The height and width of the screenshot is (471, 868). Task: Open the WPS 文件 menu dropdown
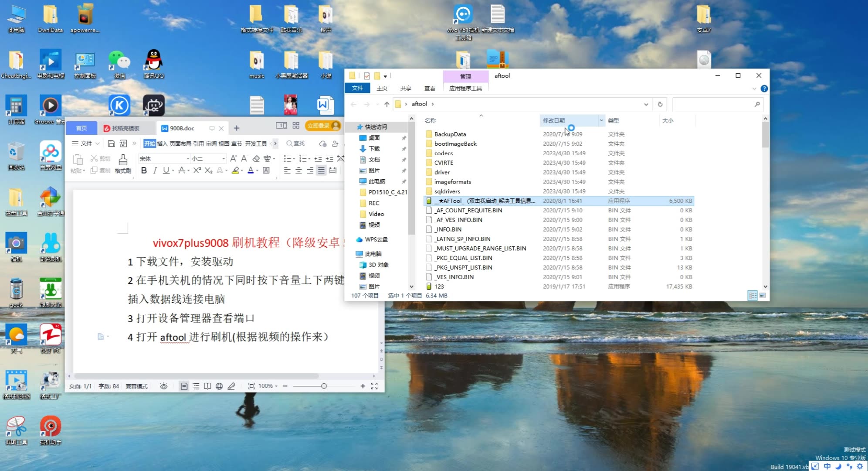click(x=86, y=143)
